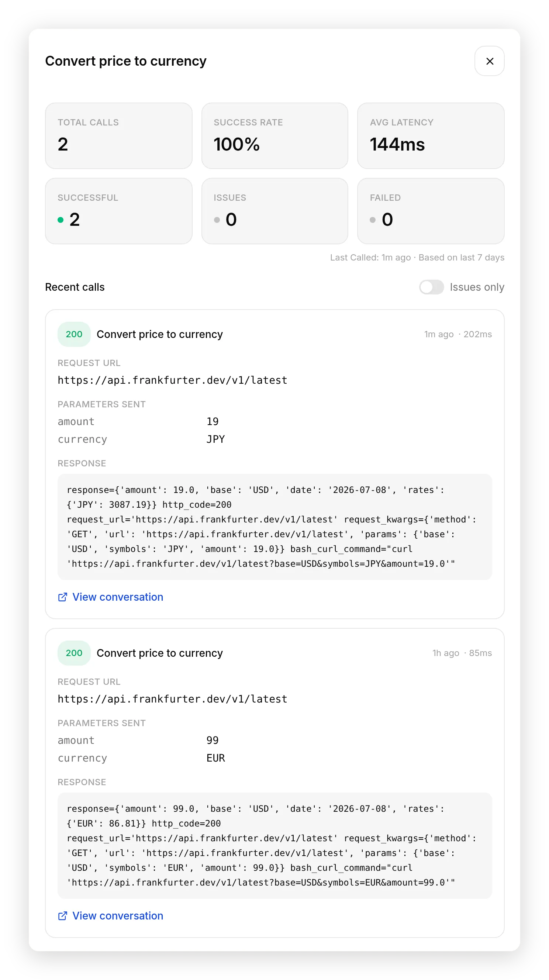
Task: Click REQUEST URL label in EUR call
Action: click(x=89, y=682)
